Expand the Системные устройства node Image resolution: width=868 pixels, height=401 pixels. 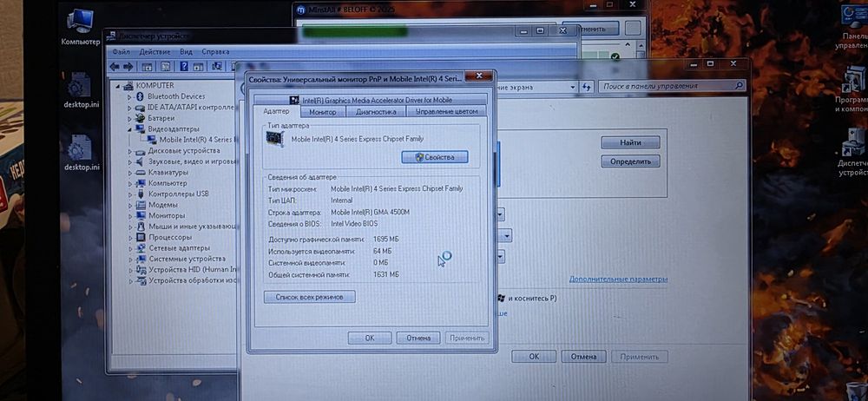pyautogui.click(x=129, y=259)
